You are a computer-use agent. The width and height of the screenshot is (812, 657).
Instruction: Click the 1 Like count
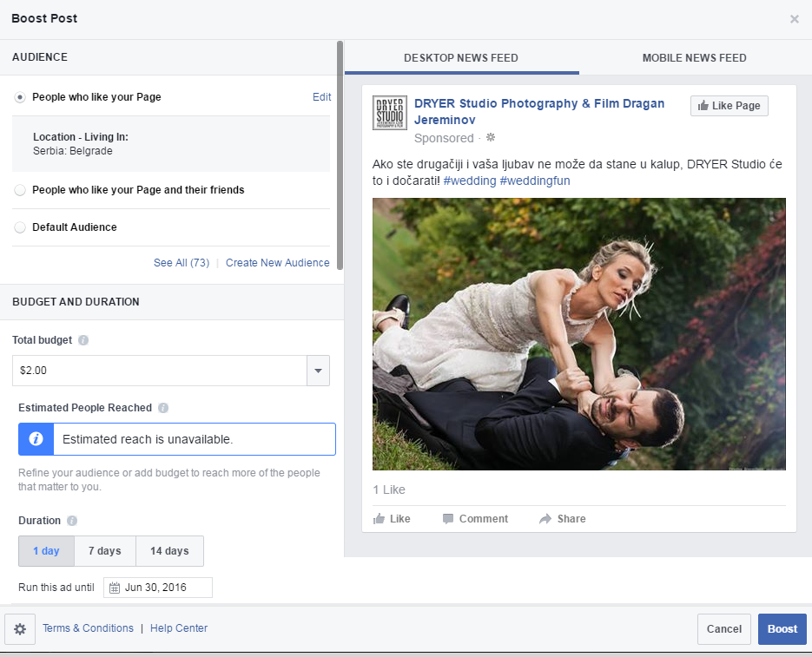click(x=389, y=489)
